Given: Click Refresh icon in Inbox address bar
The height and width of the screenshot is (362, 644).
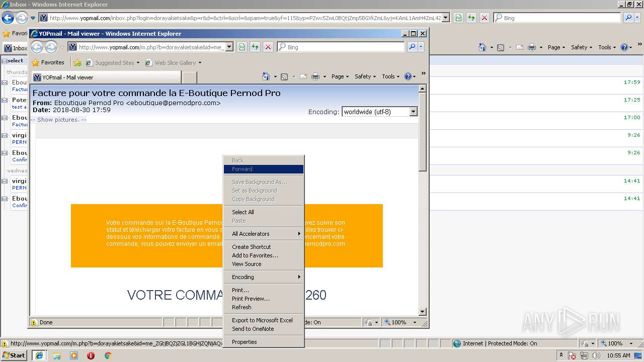Looking at the screenshot, I should [x=471, y=18].
